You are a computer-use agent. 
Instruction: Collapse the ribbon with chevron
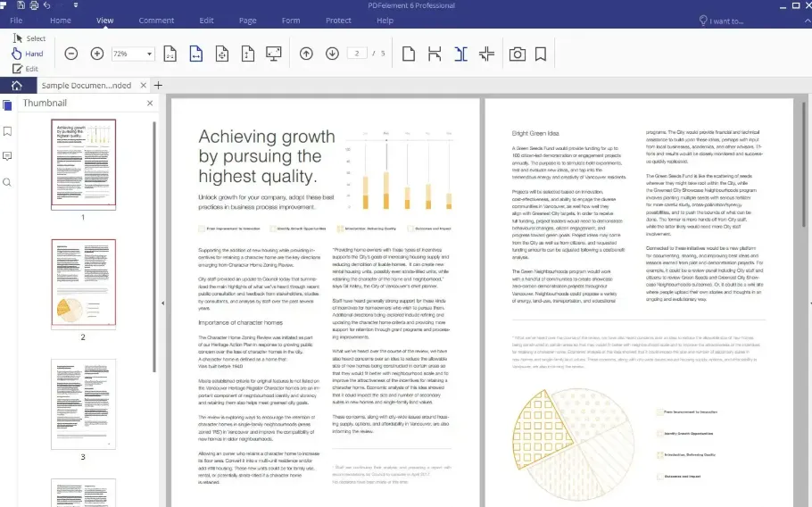(808, 21)
